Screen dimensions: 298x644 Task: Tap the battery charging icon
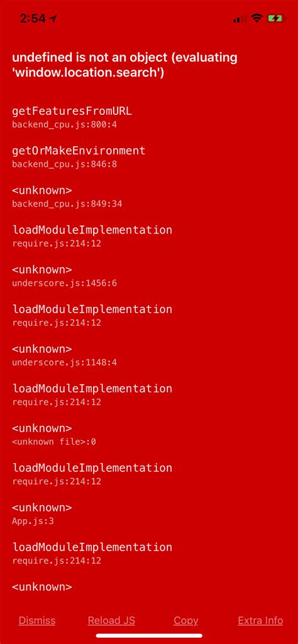point(275,18)
